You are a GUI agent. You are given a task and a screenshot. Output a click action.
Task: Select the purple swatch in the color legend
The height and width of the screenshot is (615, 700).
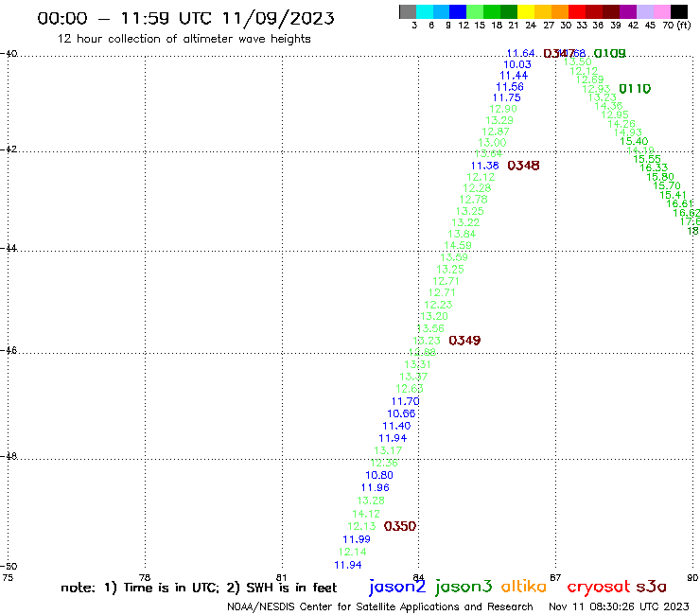628,11
